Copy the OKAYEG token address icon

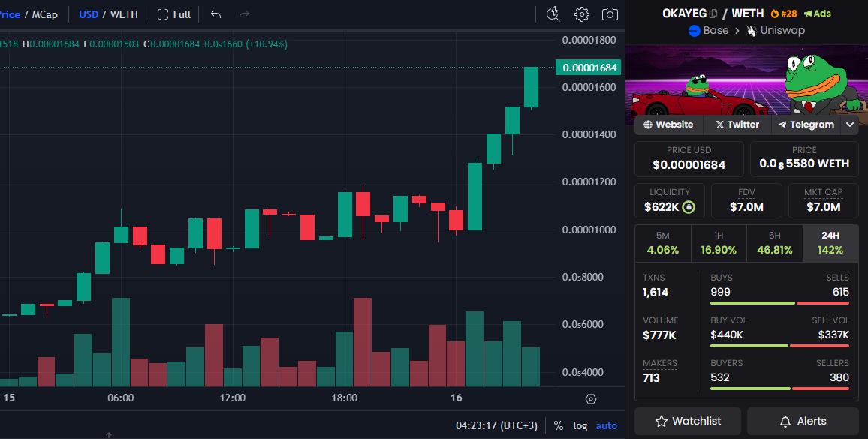click(713, 14)
